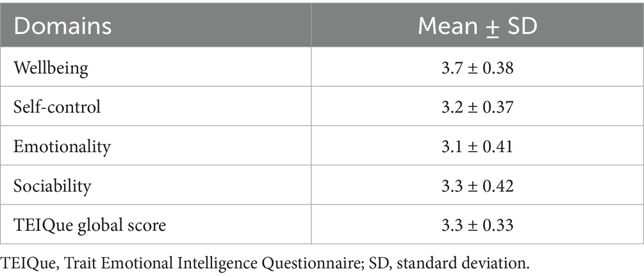Click the Emotionality value 3.1 ± 0.41
The image size is (644, 277).
(x=476, y=146)
